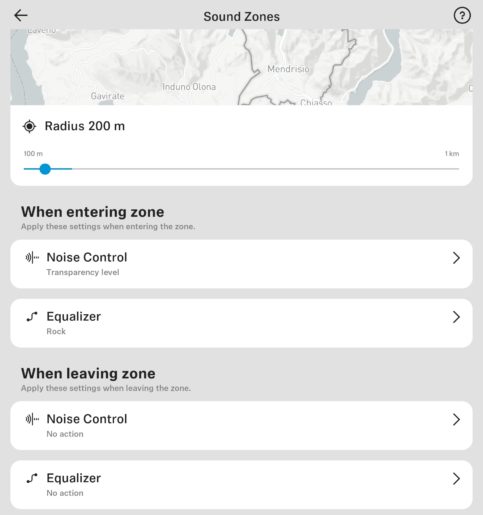Image resolution: width=483 pixels, height=515 pixels.
Task: Open the help question mark icon
Action: [462, 16]
